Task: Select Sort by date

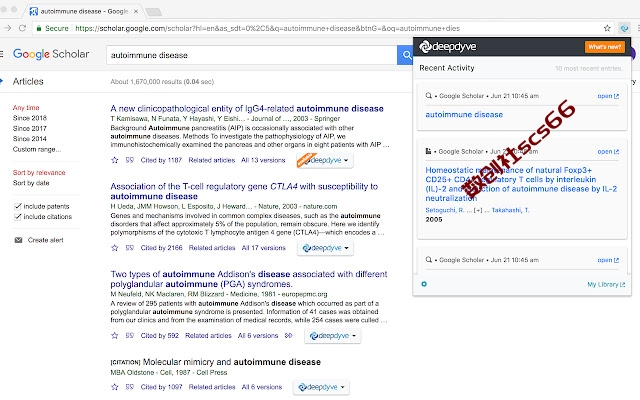Action: (31, 183)
